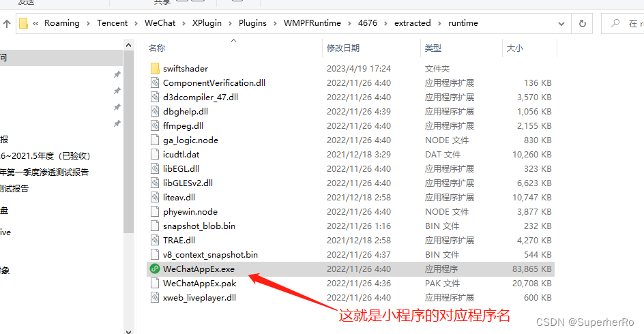Click the up-arrow navigate to parent button

(7, 24)
